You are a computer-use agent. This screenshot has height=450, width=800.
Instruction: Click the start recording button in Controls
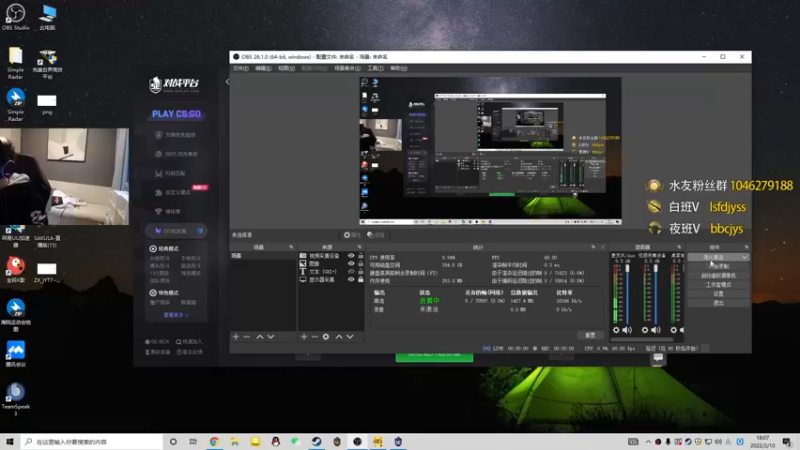click(x=718, y=266)
